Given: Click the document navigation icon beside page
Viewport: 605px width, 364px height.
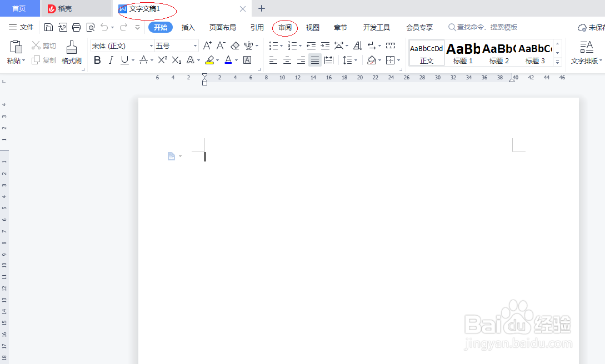Looking at the screenshot, I should point(171,156).
